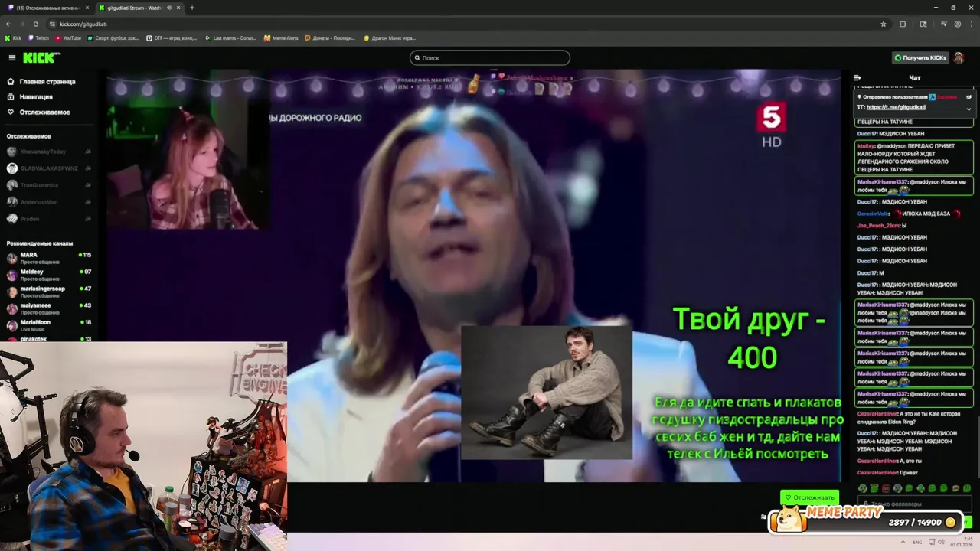This screenshot has height=551, width=980.
Task: Open the browser extensions puzzle icon
Action: (x=903, y=24)
